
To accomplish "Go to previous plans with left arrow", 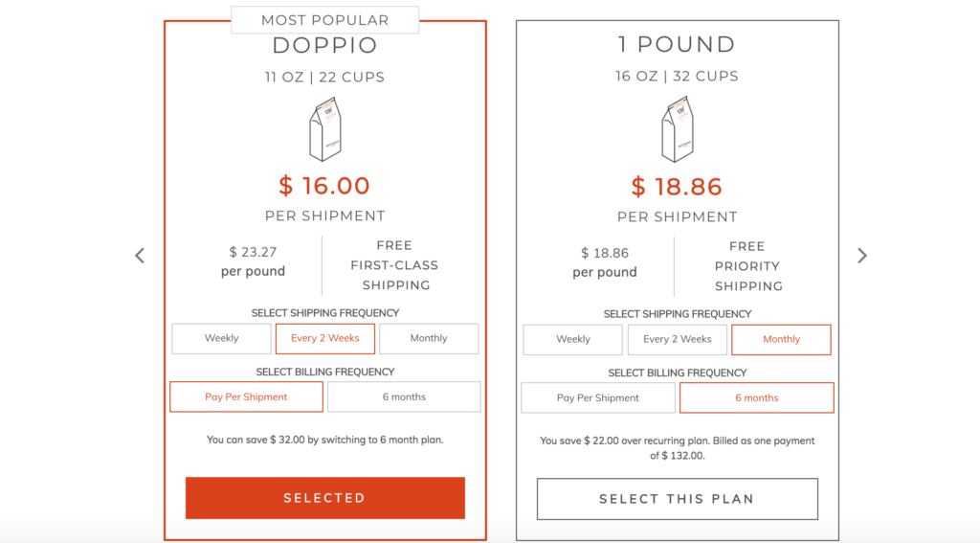I will (x=140, y=256).
